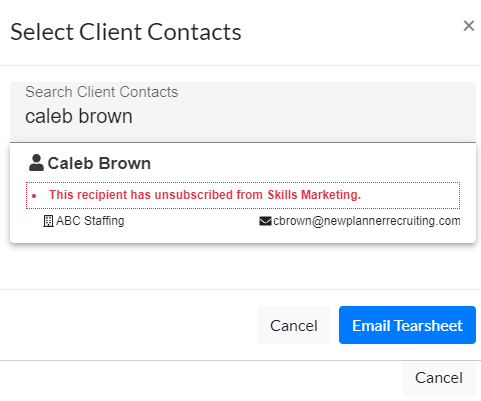Screen dimensions: 481x401
Task: Send with the Email Tearsheet button
Action: [407, 325]
